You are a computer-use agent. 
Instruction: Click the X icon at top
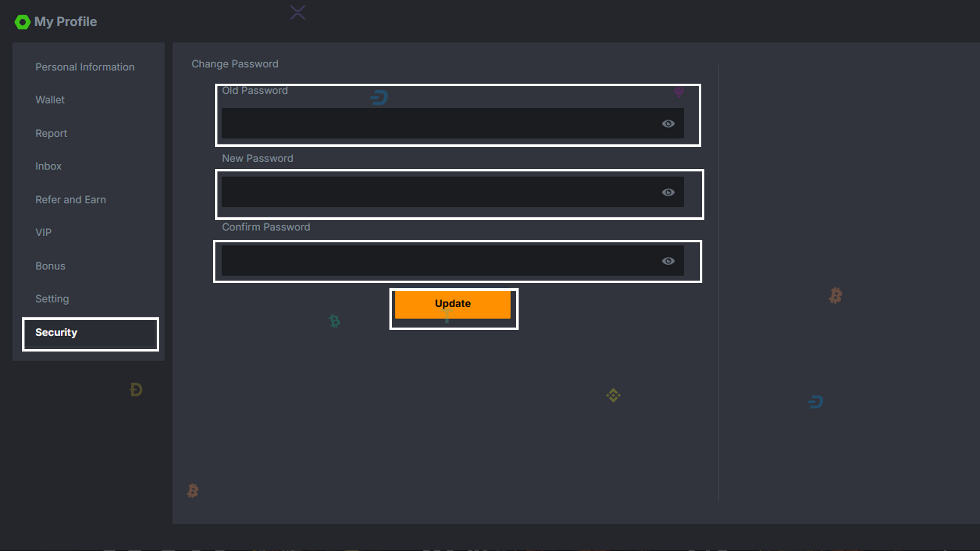pos(298,13)
